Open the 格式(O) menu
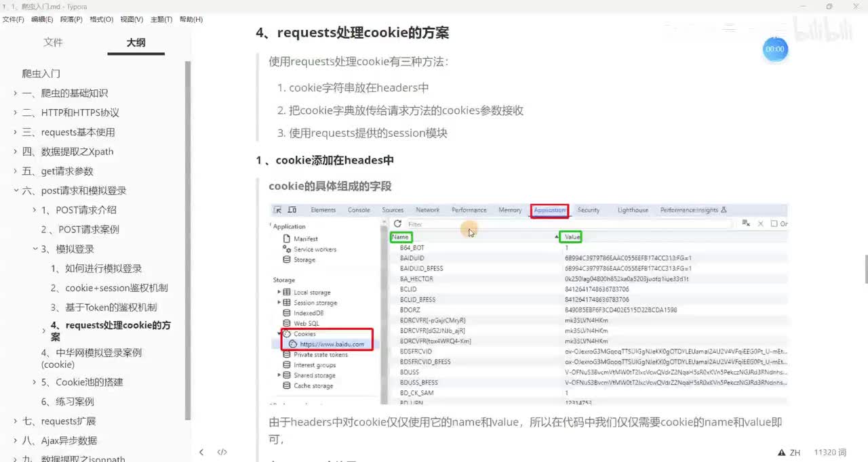 (x=101, y=20)
